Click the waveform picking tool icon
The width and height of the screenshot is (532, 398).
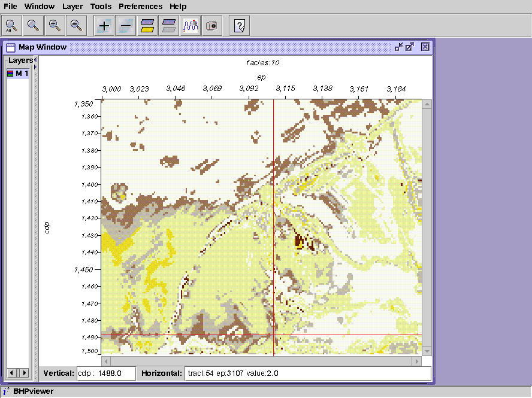tap(191, 26)
